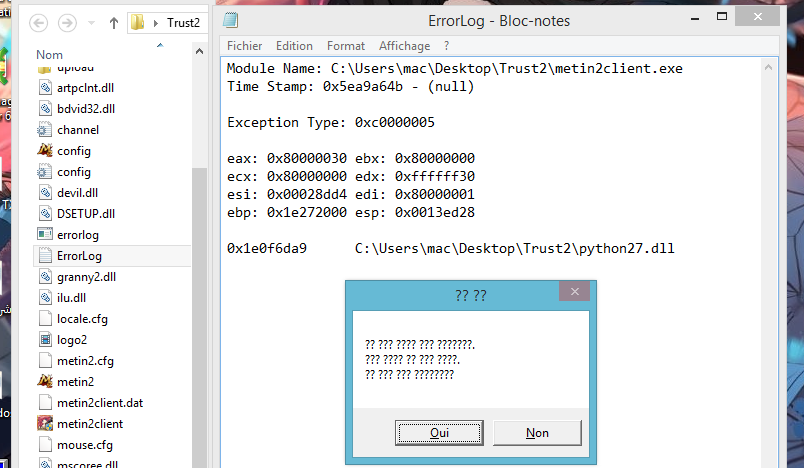Click Trust2 in Explorer address bar
Image resolution: width=804 pixels, height=468 pixels.
[183, 23]
